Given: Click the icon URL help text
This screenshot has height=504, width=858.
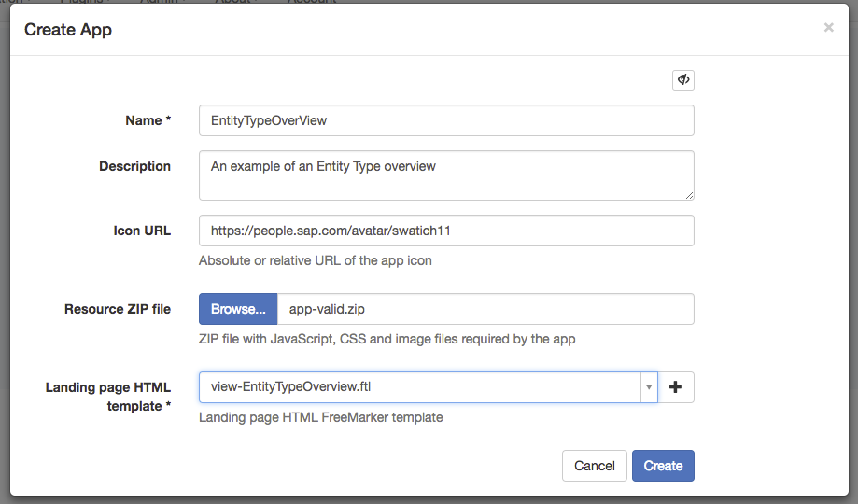Looking at the screenshot, I should [316, 260].
